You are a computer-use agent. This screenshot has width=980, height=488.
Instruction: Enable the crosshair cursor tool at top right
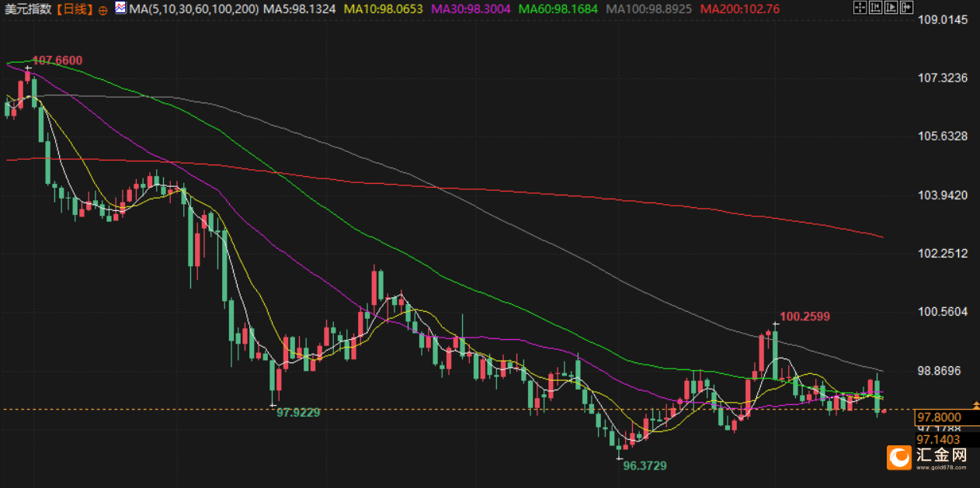(860, 8)
